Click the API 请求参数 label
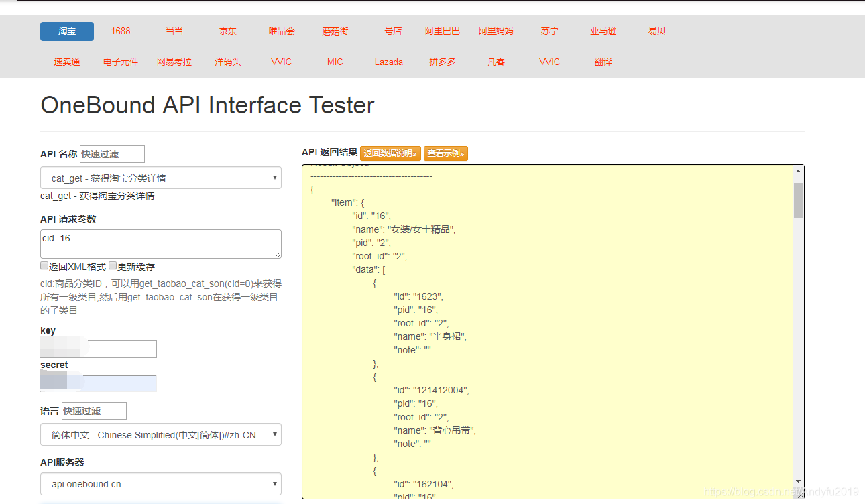Image resolution: width=865 pixels, height=504 pixels. 68,219
